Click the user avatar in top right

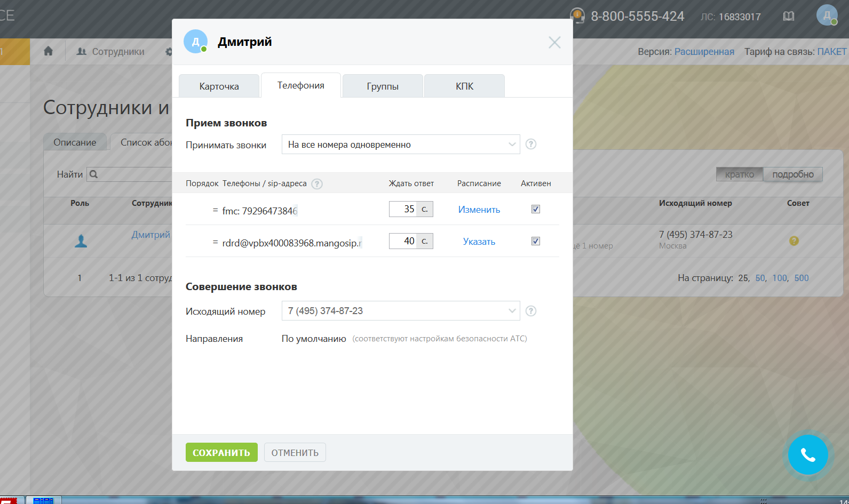[826, 15]
